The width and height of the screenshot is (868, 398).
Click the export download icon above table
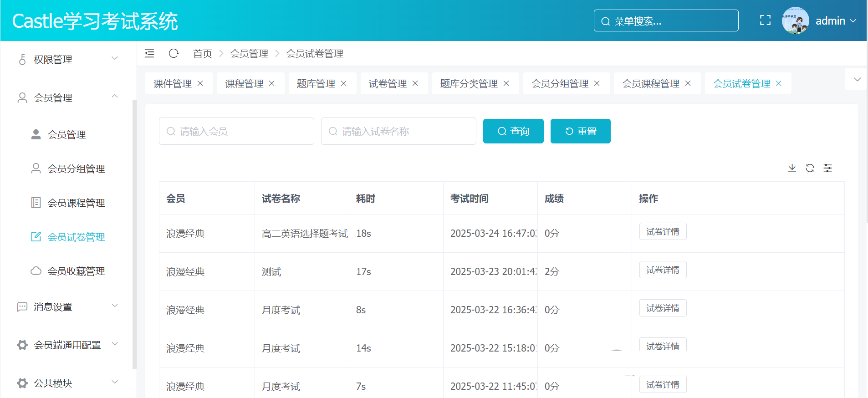(x=792, y=168)
